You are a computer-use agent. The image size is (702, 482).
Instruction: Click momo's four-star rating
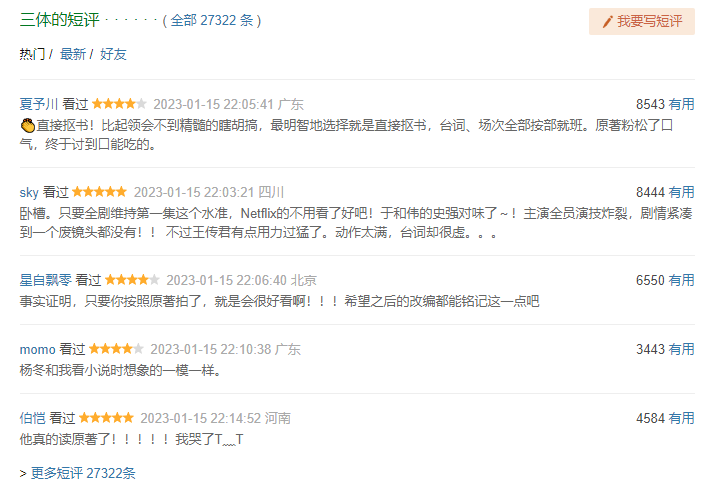(x=116, y=349)
